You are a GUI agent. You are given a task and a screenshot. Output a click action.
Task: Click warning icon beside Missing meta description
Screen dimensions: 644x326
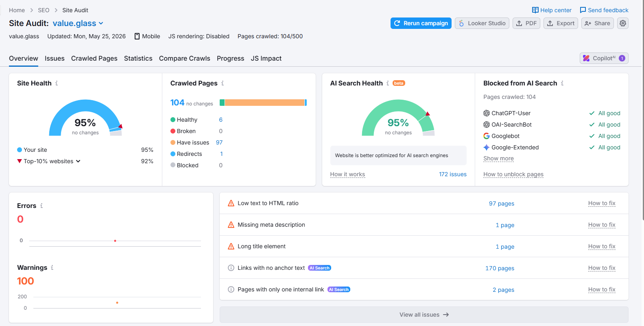(x=231, y=225)
